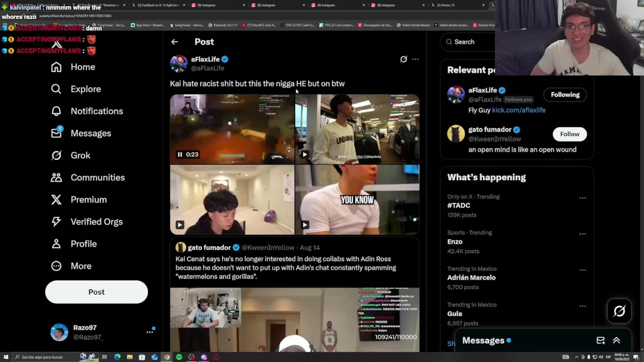The image size is (644, 362).
Task: Open the quoted post's video thumbnail
Action: [294, 320]
